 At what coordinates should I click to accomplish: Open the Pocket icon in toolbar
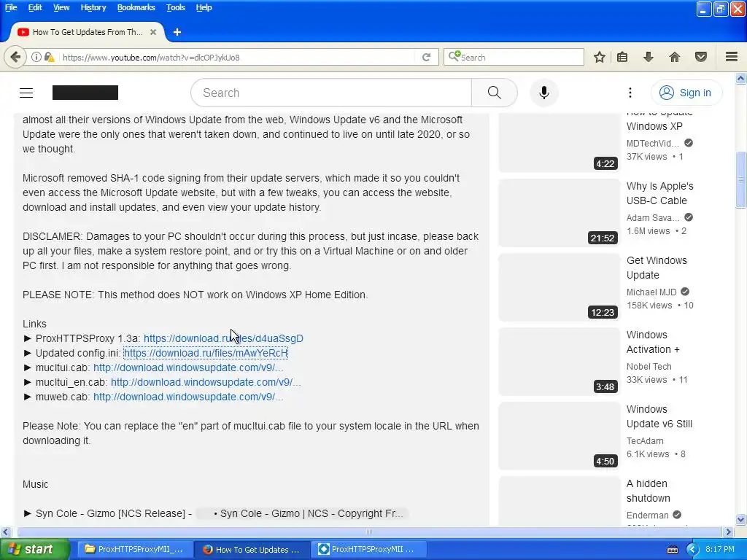coord(701,57)
